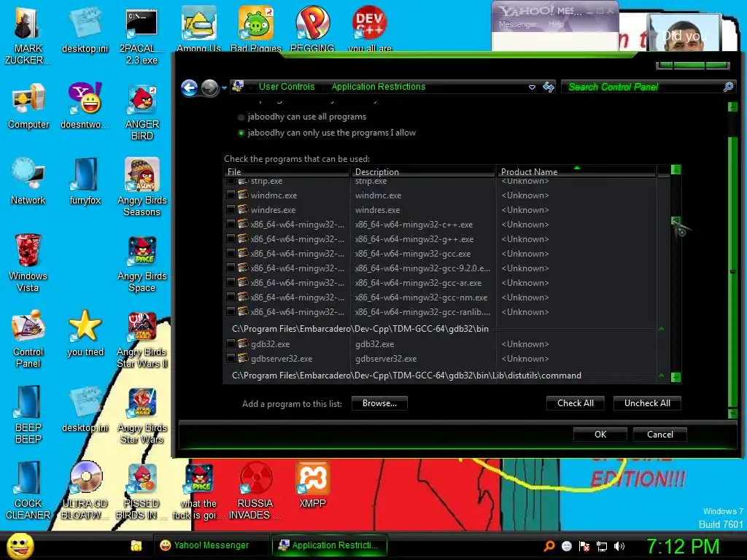Sort by the Product Name column header
The width and height of the screenshot is (747, 560).
576,171
